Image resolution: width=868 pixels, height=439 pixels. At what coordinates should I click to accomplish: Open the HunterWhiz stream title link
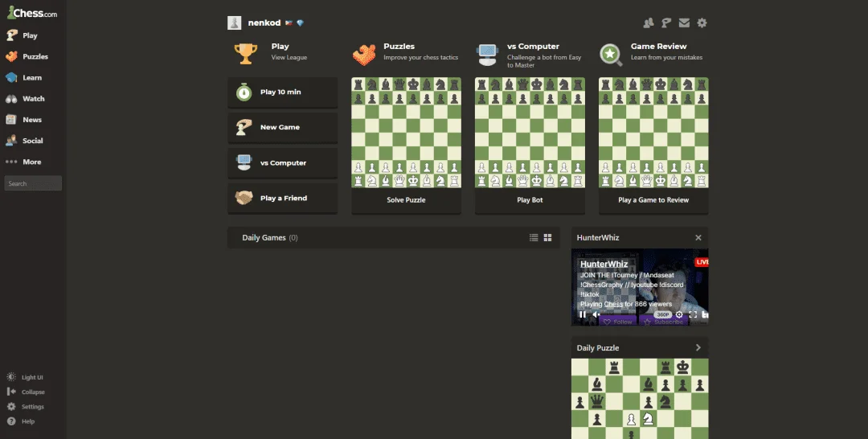pyautogui.click(x=604, y=264)
